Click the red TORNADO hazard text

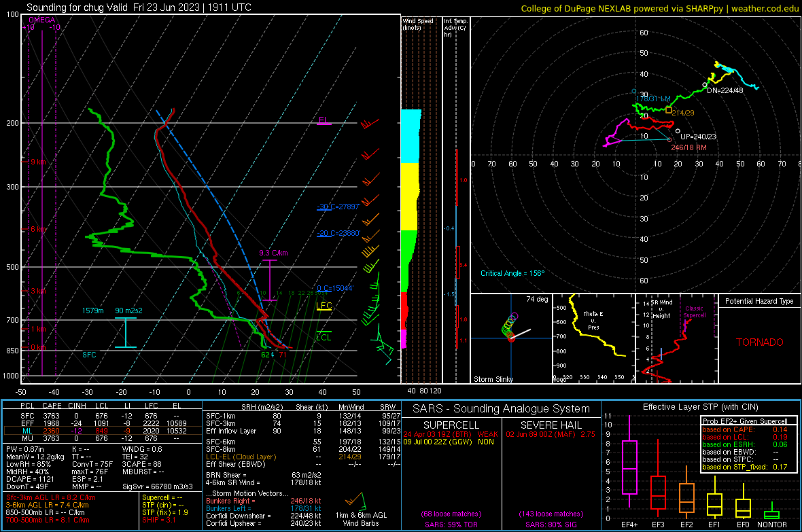760,342
